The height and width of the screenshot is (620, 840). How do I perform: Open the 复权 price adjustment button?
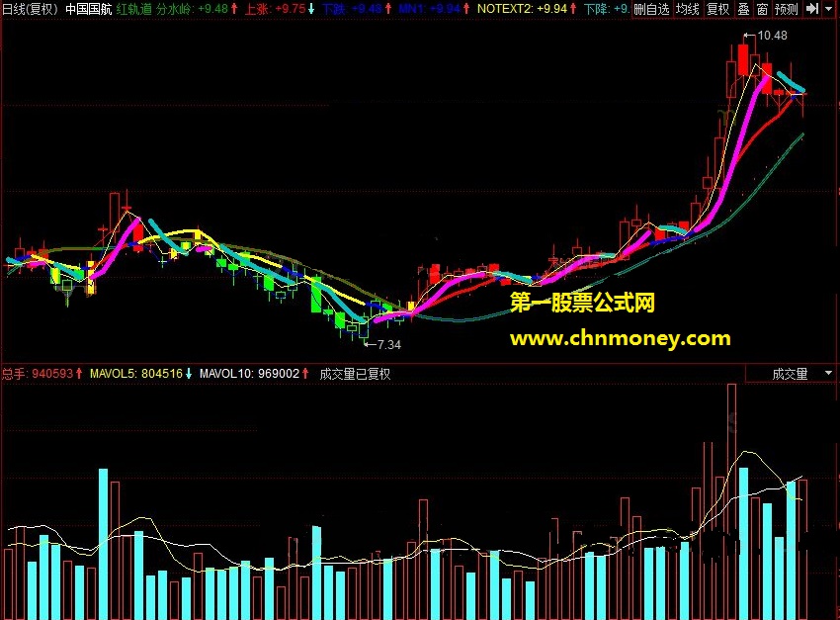point(717,9)
